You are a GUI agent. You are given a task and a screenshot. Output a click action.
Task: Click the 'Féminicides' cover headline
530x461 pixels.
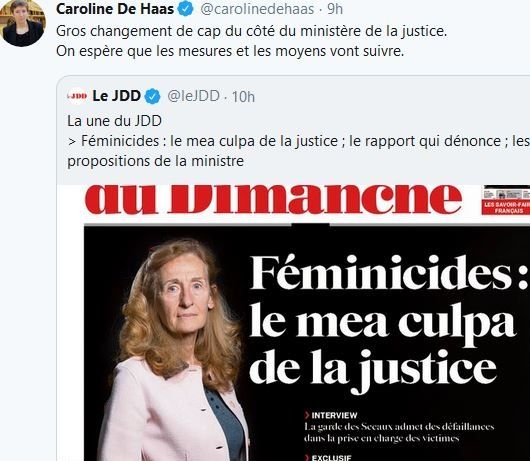click(388, 273)
